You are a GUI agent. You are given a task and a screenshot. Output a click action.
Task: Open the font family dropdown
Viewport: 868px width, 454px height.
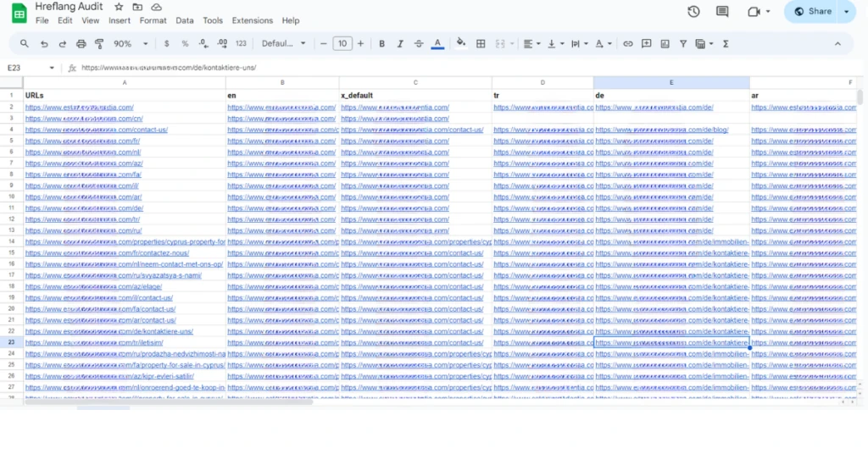pyautogui.click(x=283, y=43)
